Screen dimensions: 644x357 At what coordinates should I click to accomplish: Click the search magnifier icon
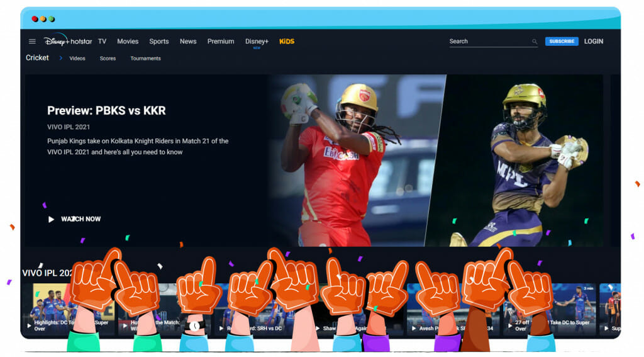[535, 42]
